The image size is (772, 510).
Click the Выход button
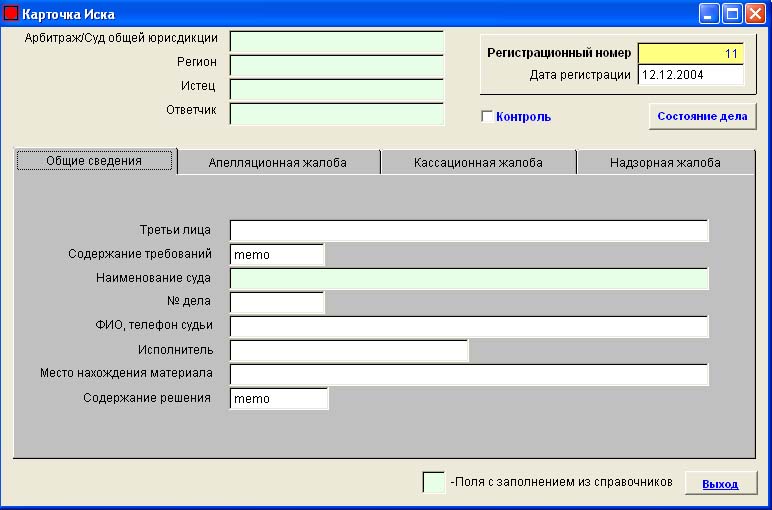(720, 484)
